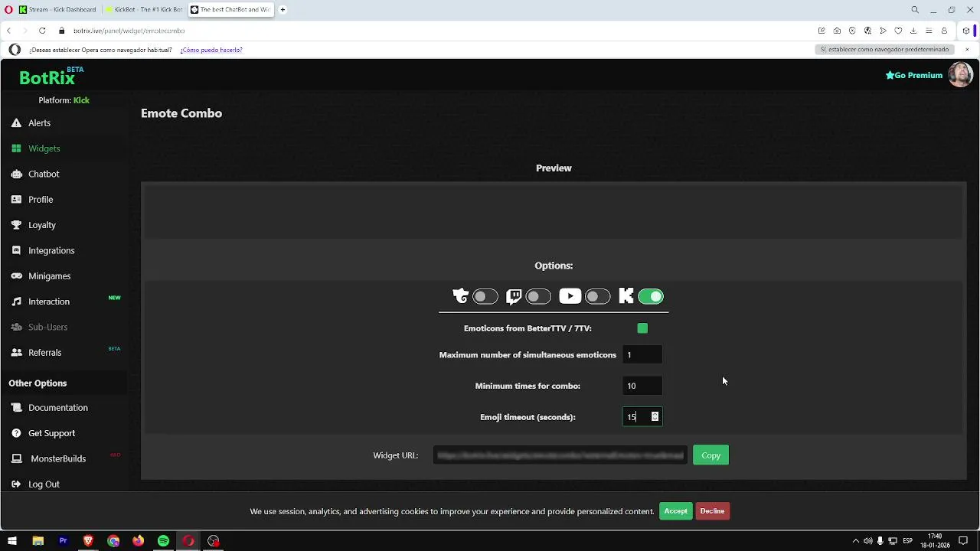Go to the Profile sidebar entry
Screen dimensions: 980x551
click(x=41, y=200)
